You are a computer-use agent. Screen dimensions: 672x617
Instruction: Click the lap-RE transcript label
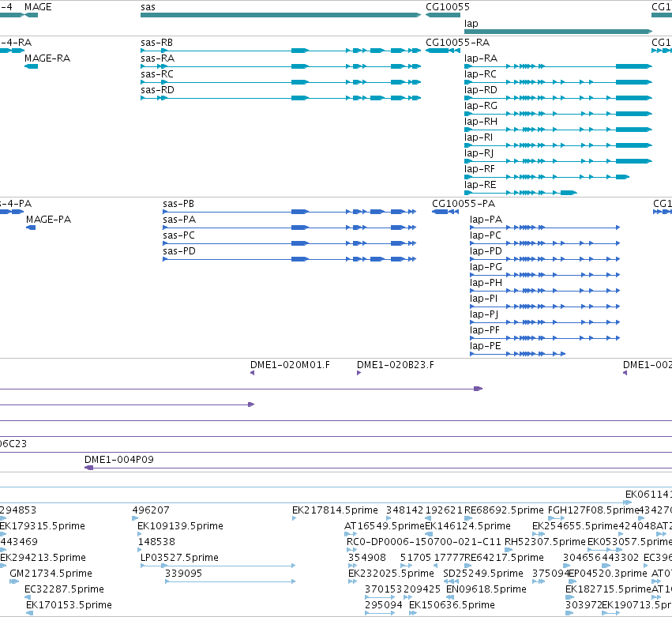pos(480,185)
